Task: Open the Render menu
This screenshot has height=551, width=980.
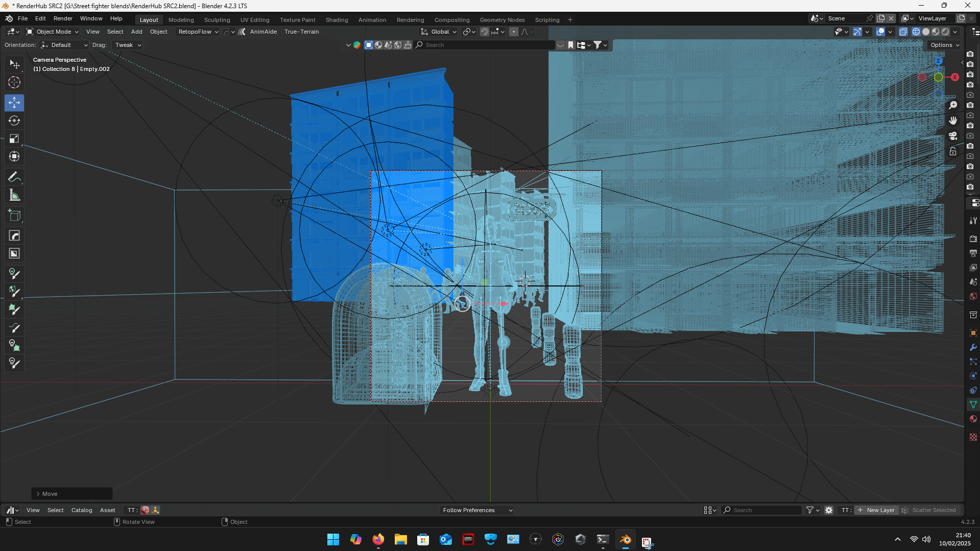Action: pyautogui.click(x=63, y=18)
